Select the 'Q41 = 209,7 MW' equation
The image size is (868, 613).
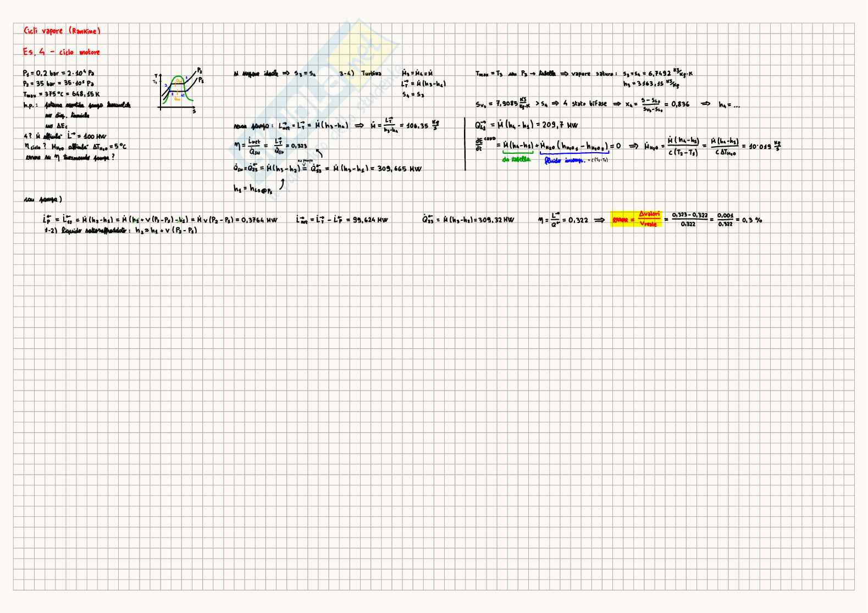click(x=527, y=125)
